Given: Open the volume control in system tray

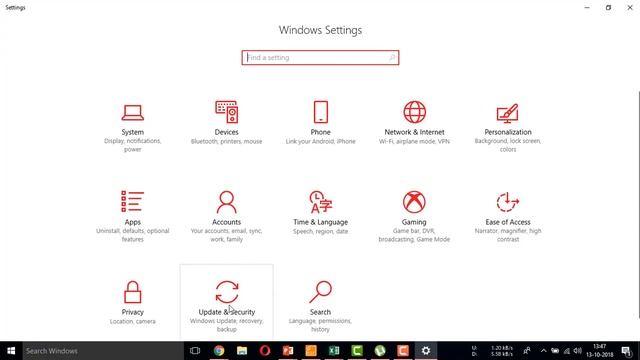Looking at the screenshot, I should (577, 351).
